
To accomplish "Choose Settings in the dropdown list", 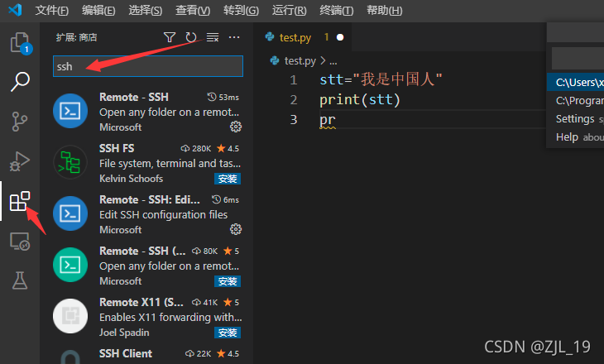I will (x=576, y=118).
